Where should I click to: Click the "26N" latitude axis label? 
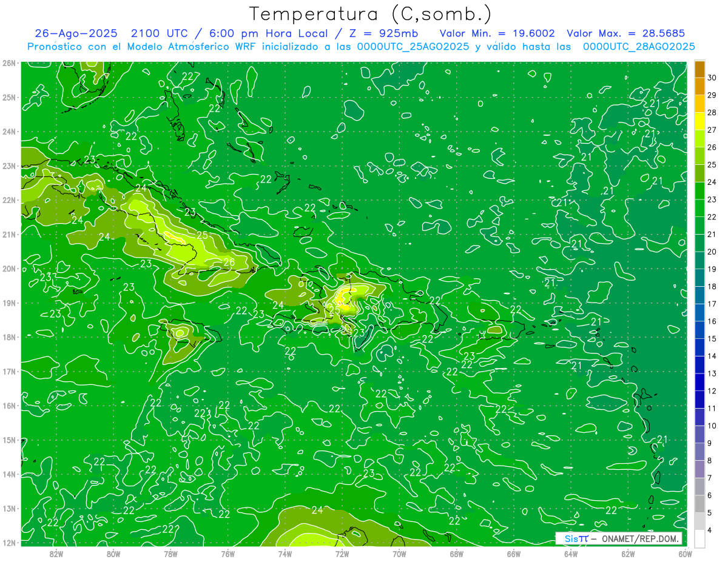click(9, 63)
